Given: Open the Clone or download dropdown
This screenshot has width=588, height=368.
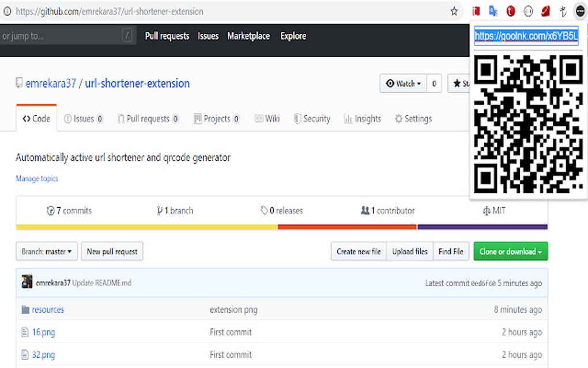Looking at the screenshot, I should [x=510, y=251].
